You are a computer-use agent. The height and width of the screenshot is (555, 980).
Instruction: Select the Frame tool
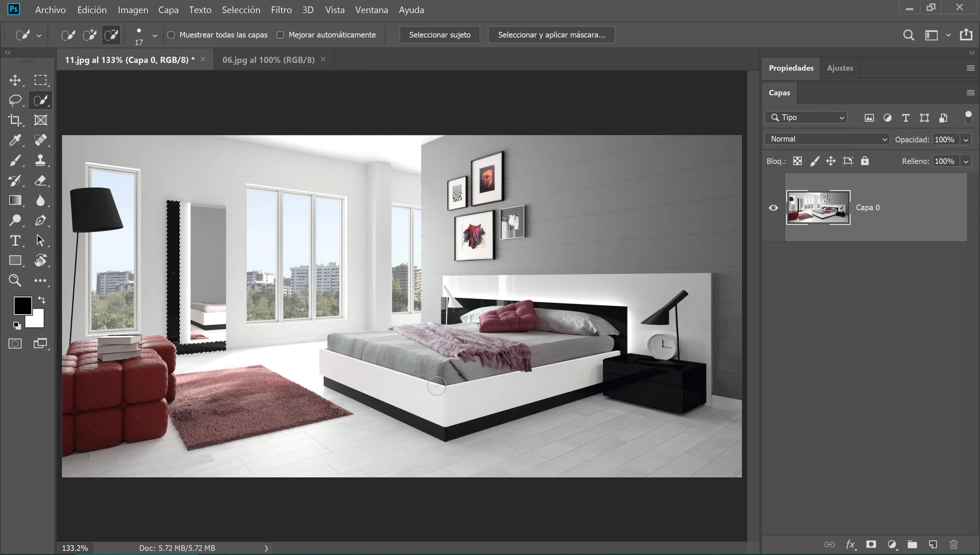(41, 120)
